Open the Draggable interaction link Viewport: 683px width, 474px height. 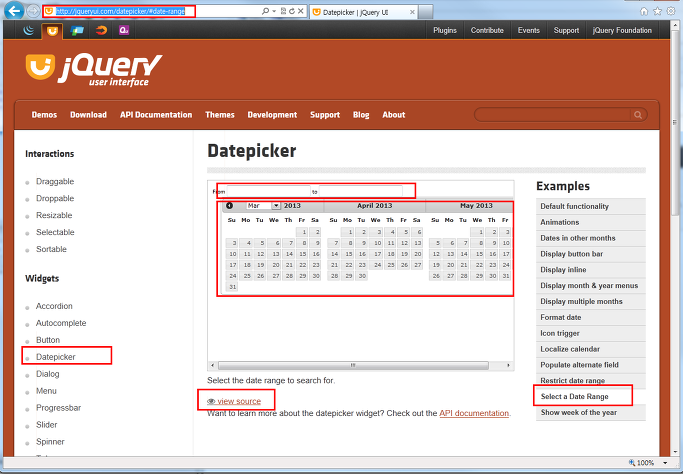(x=55, y=181)
